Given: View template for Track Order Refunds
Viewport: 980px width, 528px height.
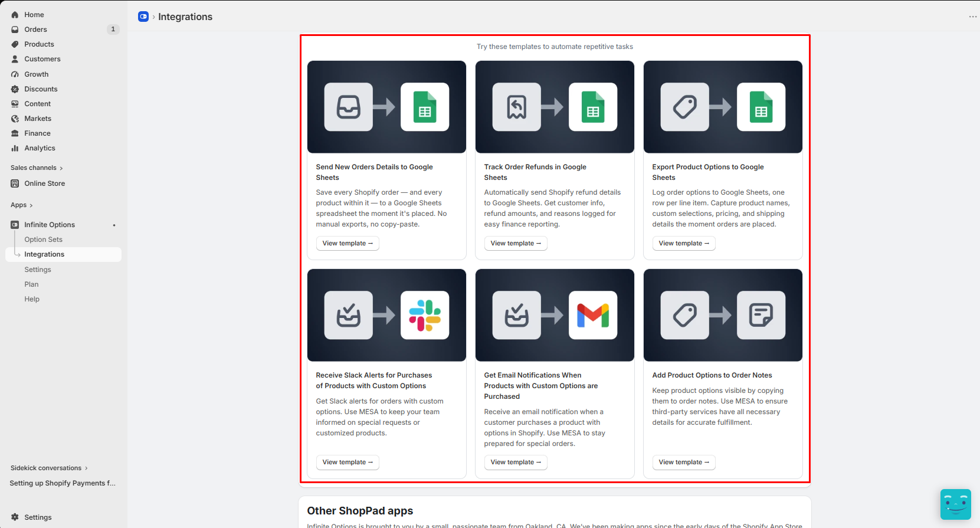Looking at the screenshot, I should click(516, 244).
